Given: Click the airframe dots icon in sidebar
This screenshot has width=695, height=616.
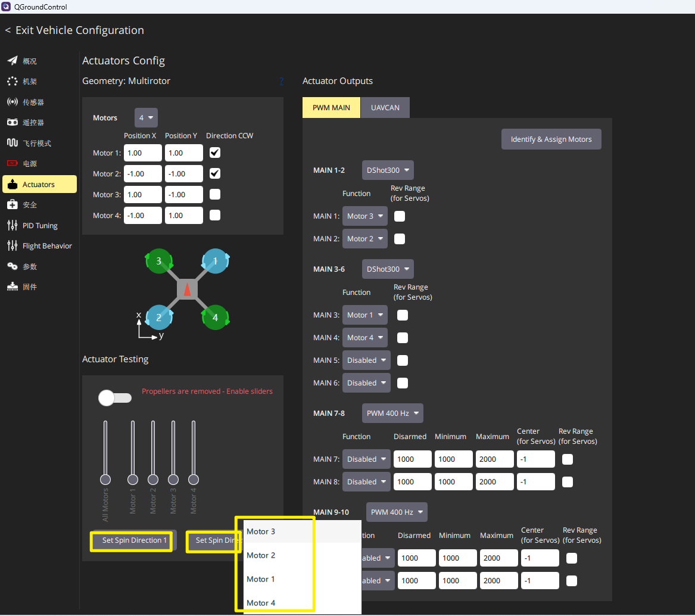Looking at the screenshot, I should 13,81.
